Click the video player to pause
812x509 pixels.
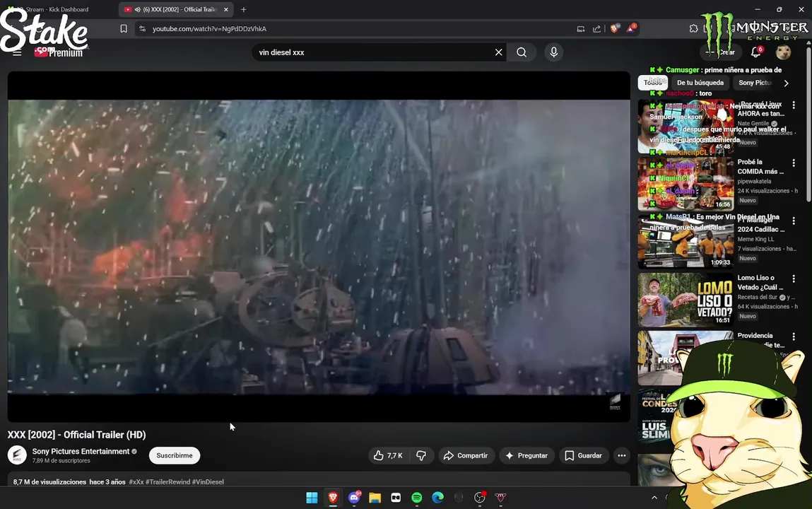(x=319, y=247)
